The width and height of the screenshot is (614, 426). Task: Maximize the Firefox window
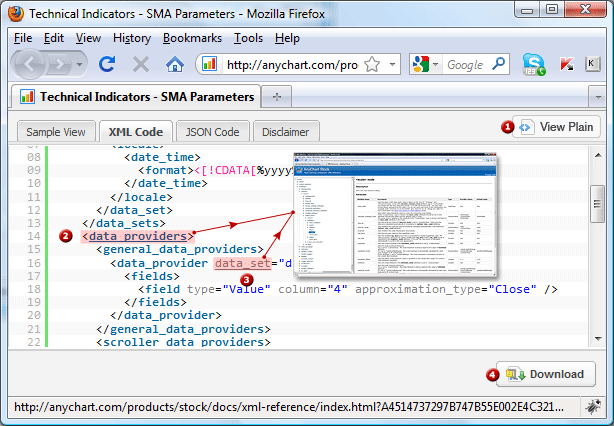pos(552,9)
